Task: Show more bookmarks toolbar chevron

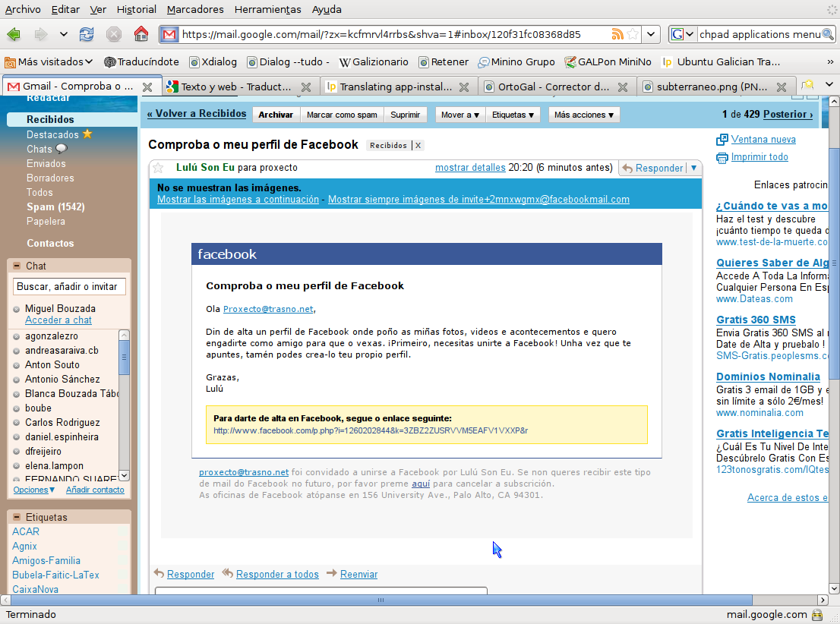Action: pyautogui.click(x=830, y=62)
